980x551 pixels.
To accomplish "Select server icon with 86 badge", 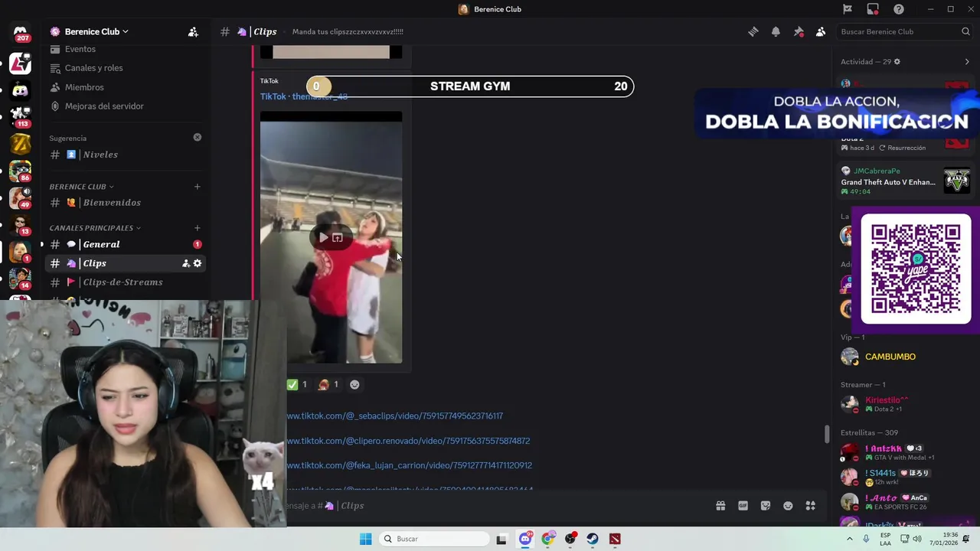I will [x=21, y=171].
